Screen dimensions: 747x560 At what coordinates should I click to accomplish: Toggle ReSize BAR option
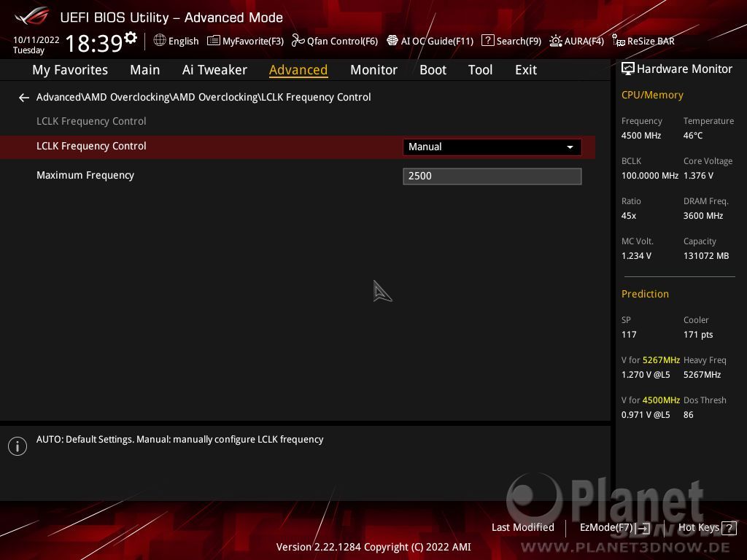tap(643, 41)
